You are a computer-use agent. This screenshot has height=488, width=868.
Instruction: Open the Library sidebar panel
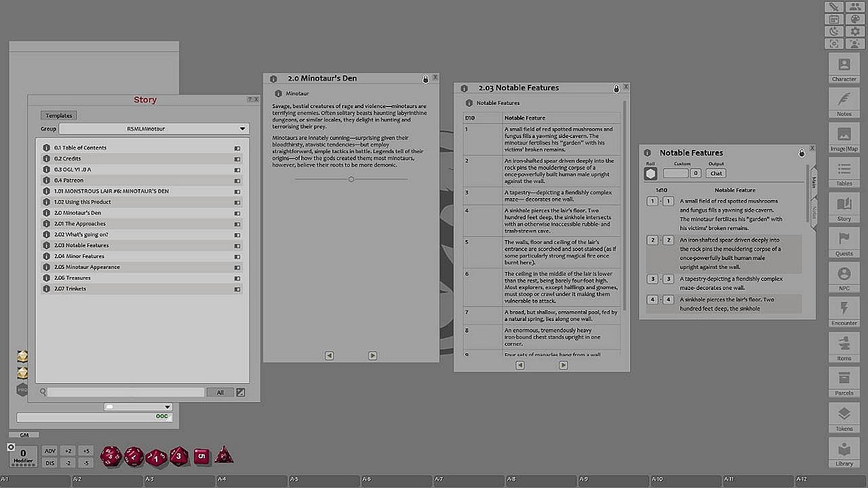pyautogui.click(x=844, y=452)
